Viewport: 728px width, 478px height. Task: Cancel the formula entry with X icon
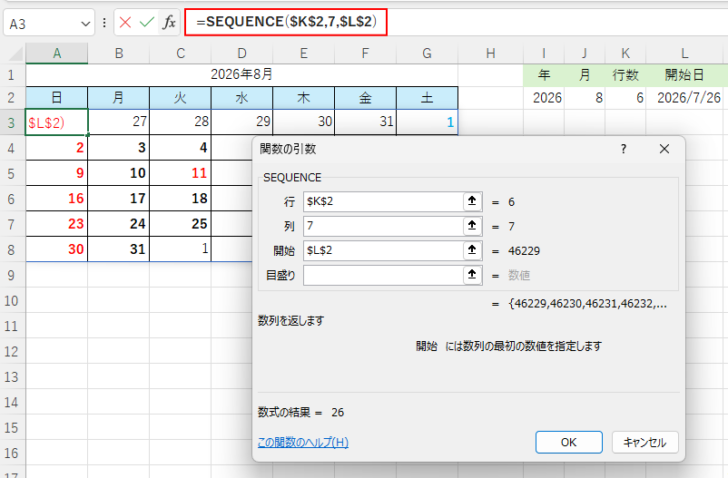tap(125, 22)
